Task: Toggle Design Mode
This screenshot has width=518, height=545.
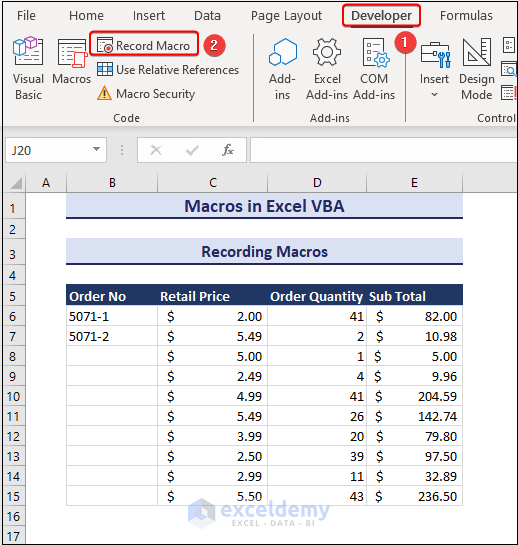Action: pyautogui.click(x=477, y=69)
